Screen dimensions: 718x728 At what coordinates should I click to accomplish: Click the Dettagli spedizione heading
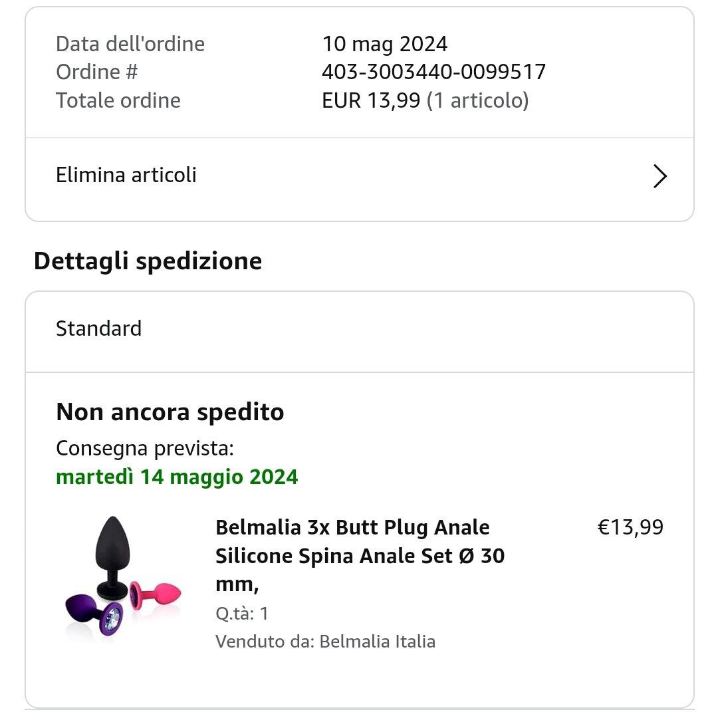pos(148,261)
